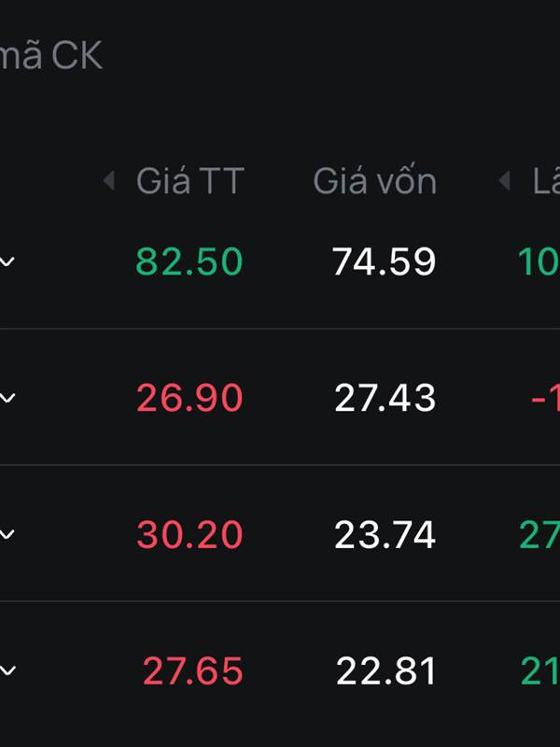Expand the row with market price 30.20
Screen dimensions: 560x747
[x=7, y=534]
